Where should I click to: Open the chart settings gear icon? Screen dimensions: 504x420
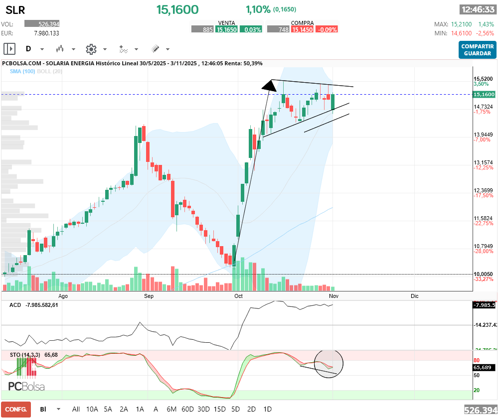click(91, 49)
